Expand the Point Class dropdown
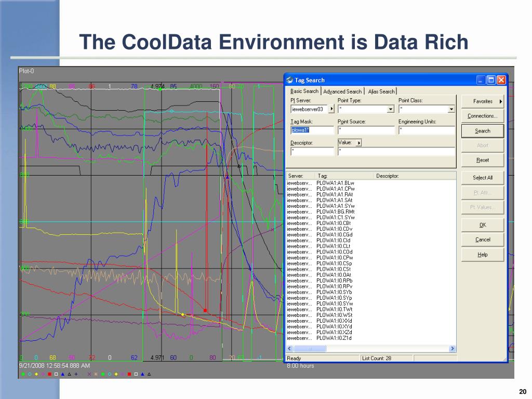Image resolution: width=532 pixels, height=399 pixels. 451,109
